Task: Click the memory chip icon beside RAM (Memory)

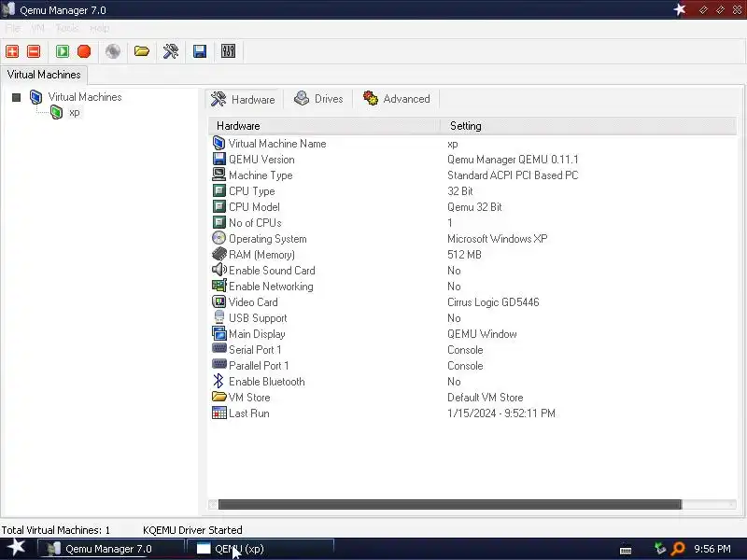Action: [218, 254]
